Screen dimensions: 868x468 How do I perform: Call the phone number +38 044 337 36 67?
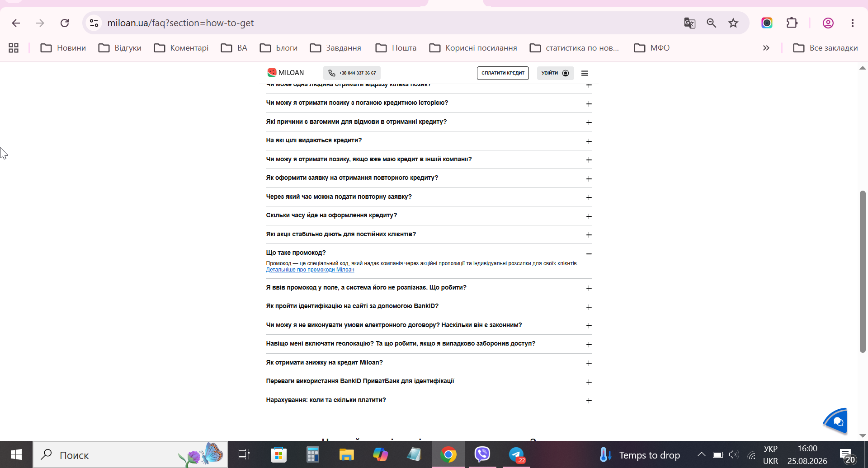tap(352, 73)
